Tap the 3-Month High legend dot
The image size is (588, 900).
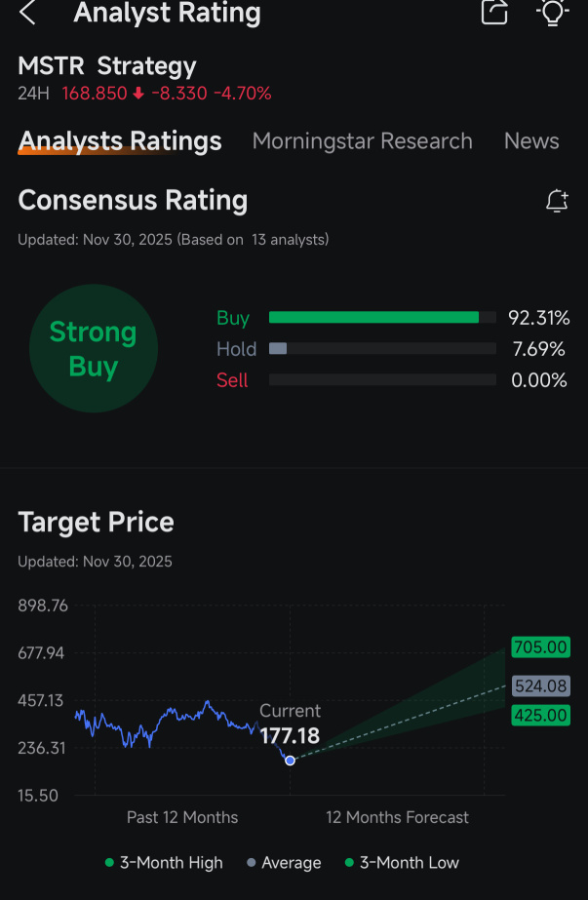[x=109, y=862]
